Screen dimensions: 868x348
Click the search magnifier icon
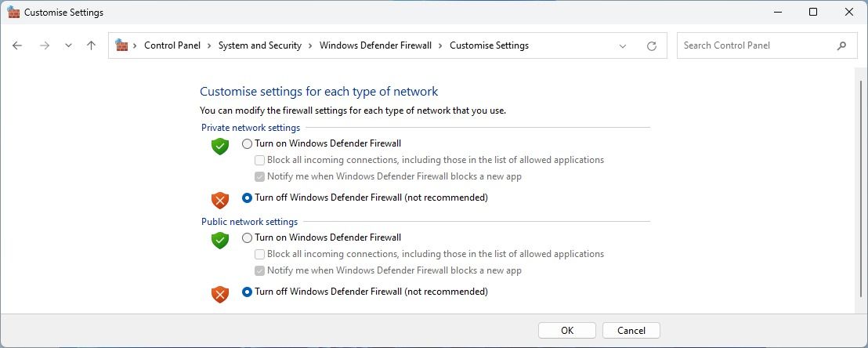(x=842, y=45)
